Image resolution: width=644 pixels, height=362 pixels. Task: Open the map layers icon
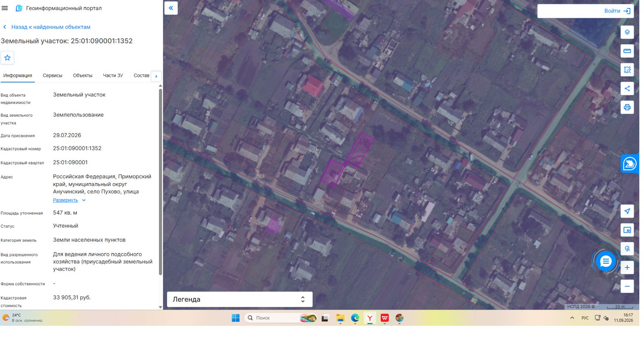coord(627,32)
